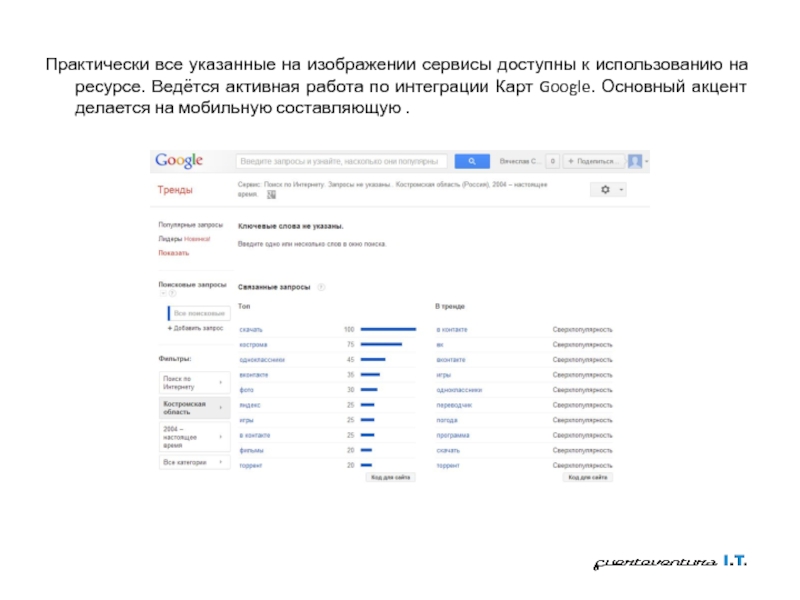Open одноклассники in the В тренде list
The height and width of the screenshot is (600, 800).
[459, 390]
